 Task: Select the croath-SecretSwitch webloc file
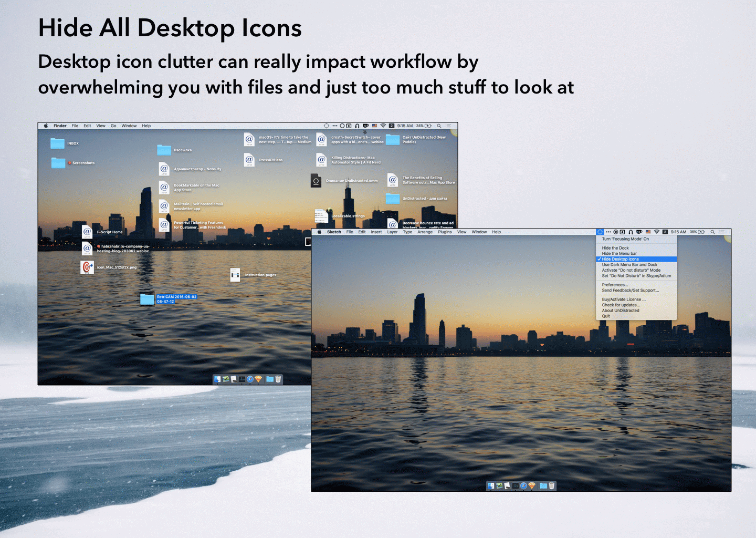321,139
